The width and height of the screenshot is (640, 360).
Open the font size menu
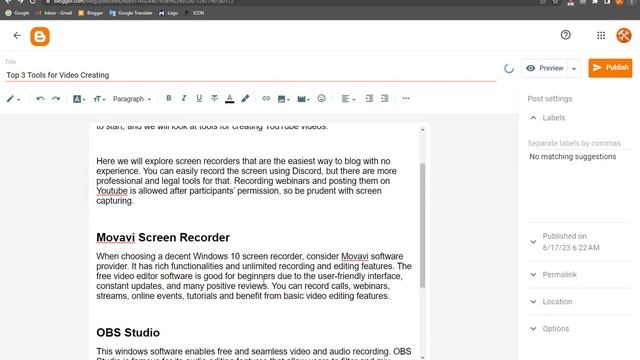(99, 99)
